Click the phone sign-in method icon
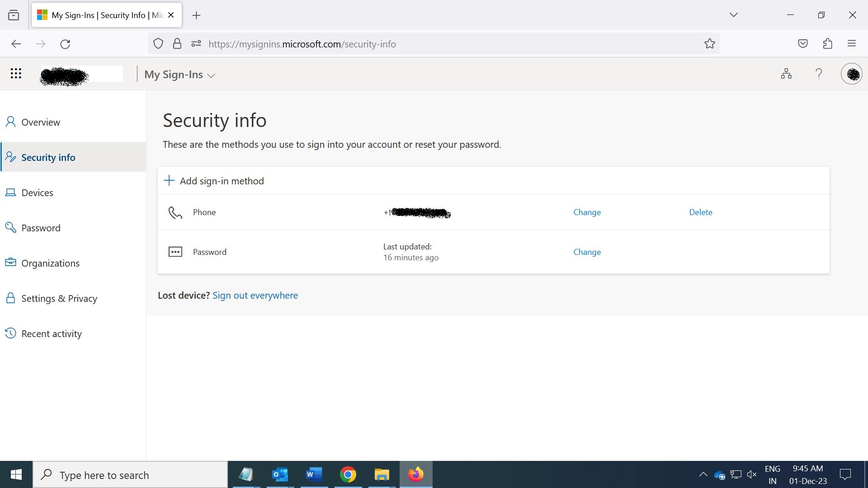Image resolution: width=868 pixels, height=488 pixels. click(175, 212)
